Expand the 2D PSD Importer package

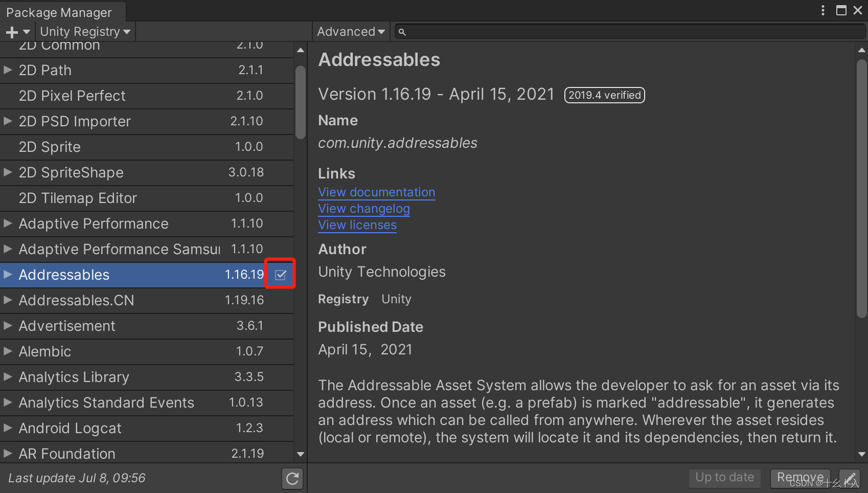coord(8,121)
